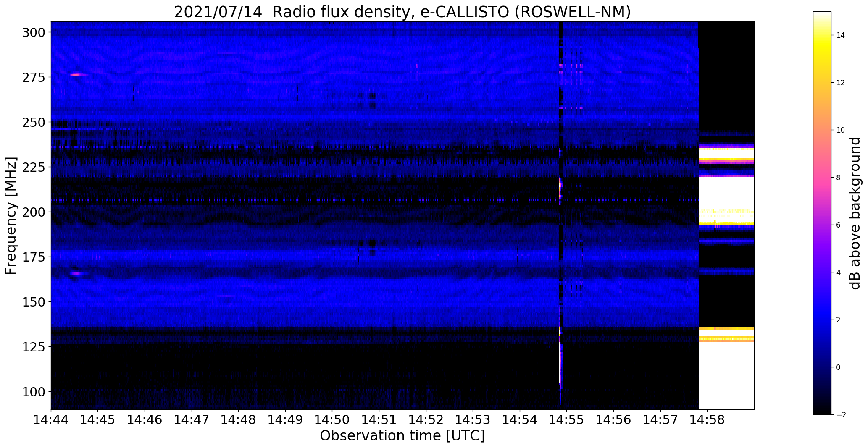Click the 175 frequency tick label

(34, 257)
